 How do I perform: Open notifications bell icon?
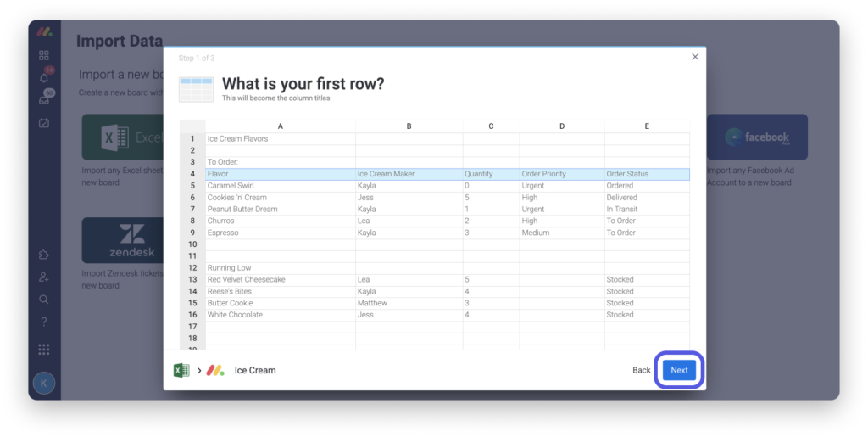click(x=44, y=78)
